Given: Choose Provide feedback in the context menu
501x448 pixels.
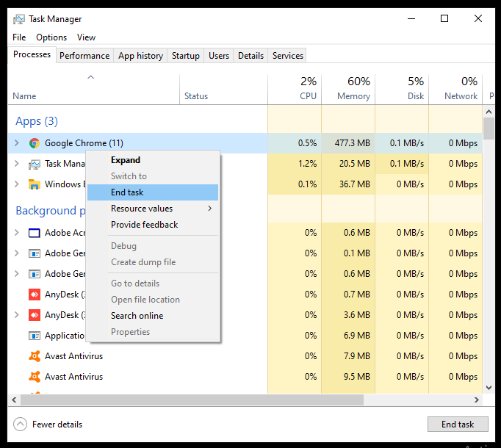Looking at the screenshot, I should click(153, 225).
